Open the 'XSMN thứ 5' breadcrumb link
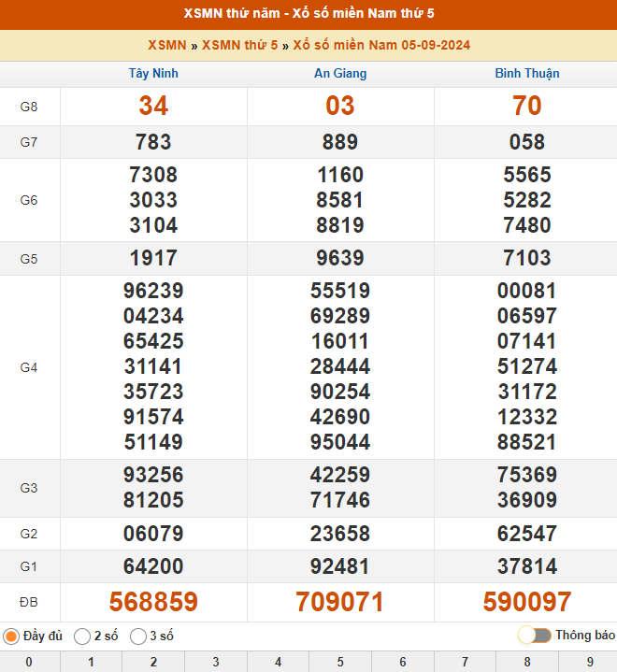 pyautogui.click(x=239, y=45)
